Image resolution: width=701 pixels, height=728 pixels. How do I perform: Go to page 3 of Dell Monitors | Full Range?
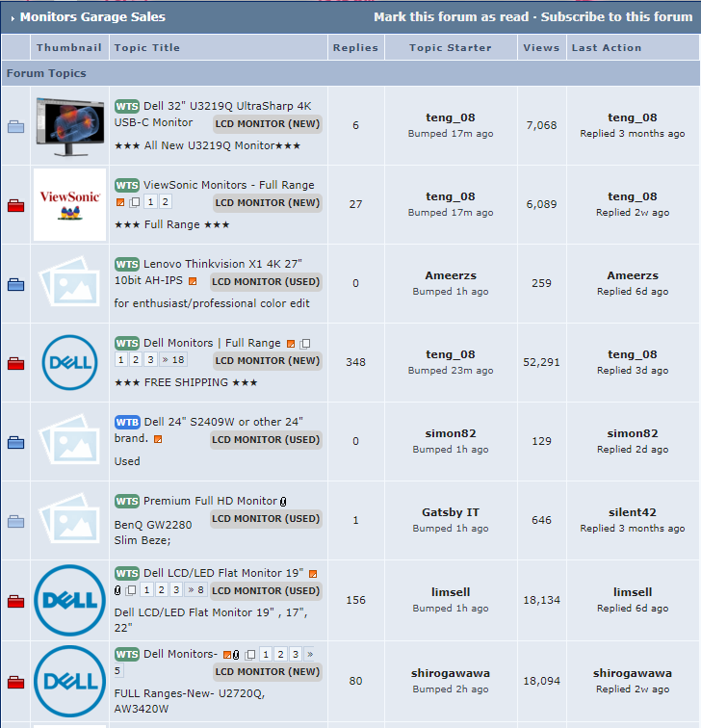150,360
